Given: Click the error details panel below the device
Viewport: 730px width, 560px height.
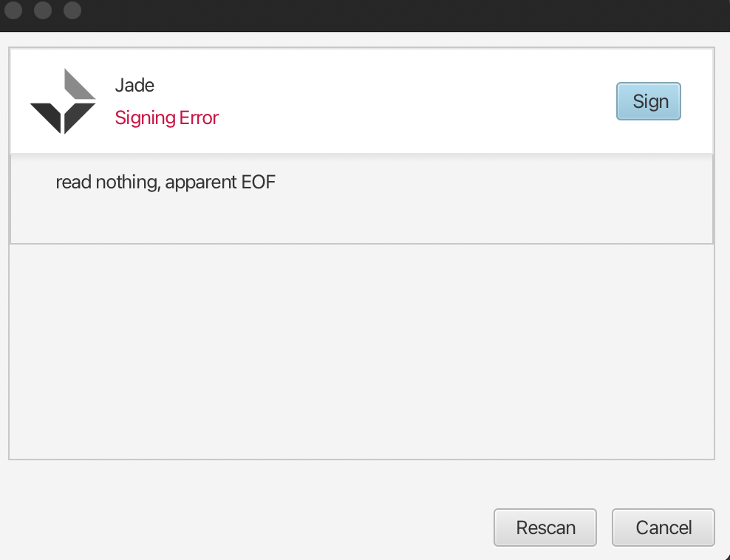Looking at the screenshot, I should [362, 198].
